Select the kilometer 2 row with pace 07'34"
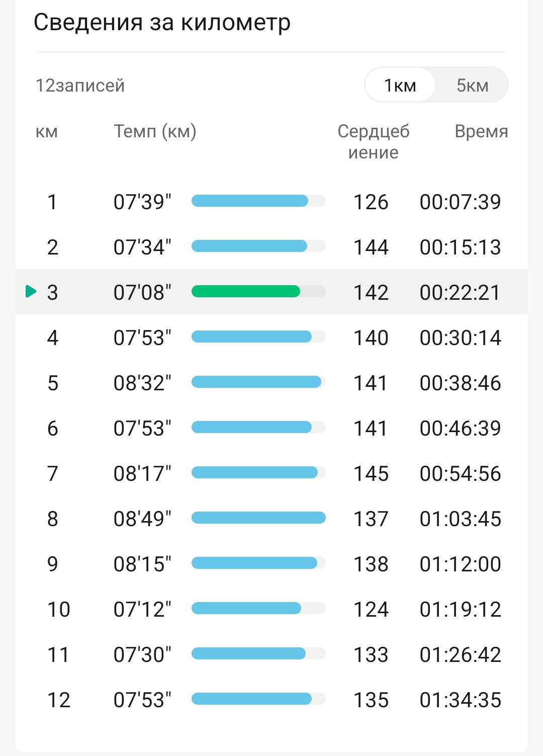The width and height of the screenshot is (543, 756). click(x=271, y=247)
